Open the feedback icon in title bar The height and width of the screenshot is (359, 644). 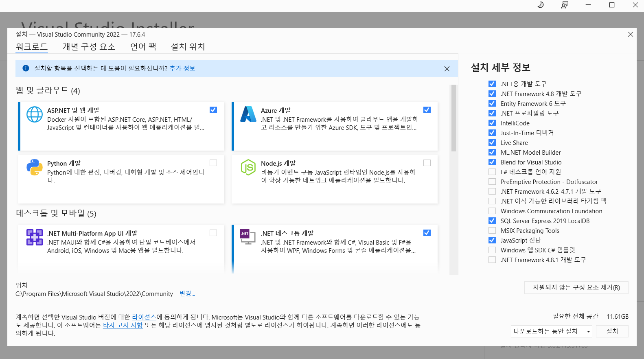[x=564, y=5]
